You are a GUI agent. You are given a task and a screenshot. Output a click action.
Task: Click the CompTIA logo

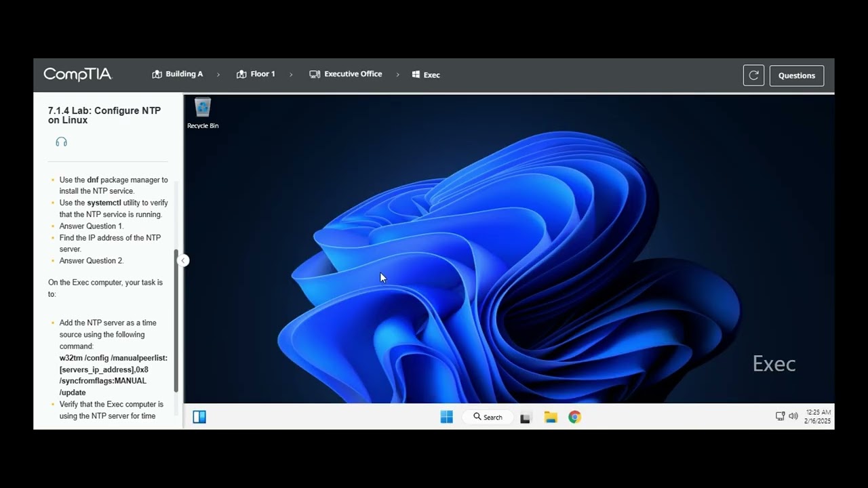point(77,75)
